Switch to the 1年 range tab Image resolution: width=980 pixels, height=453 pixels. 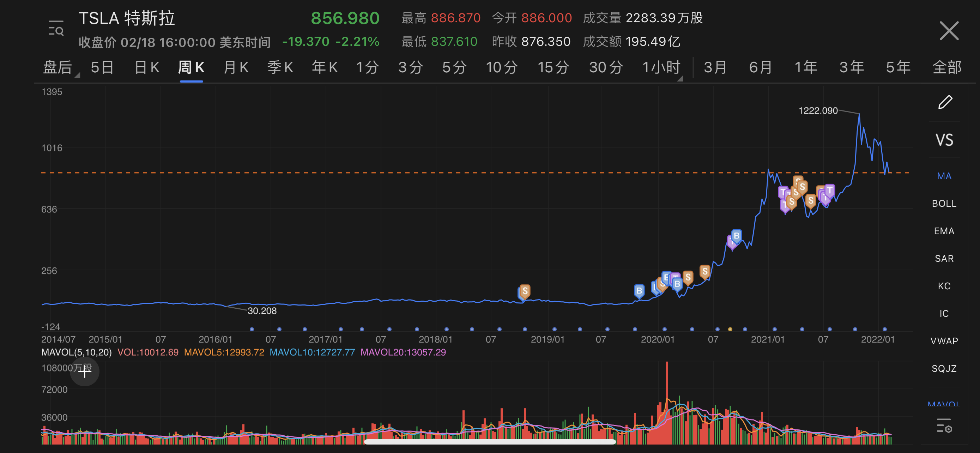805,67
